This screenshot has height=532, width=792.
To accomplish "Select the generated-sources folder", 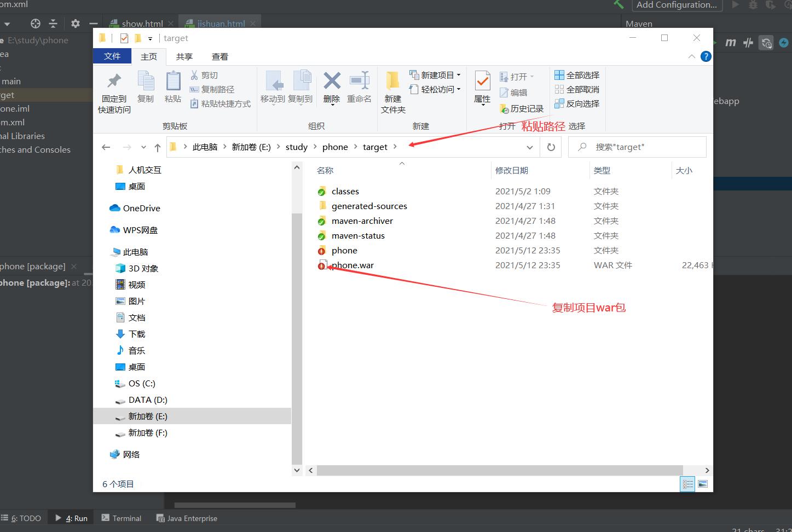I will click(369, 206).
